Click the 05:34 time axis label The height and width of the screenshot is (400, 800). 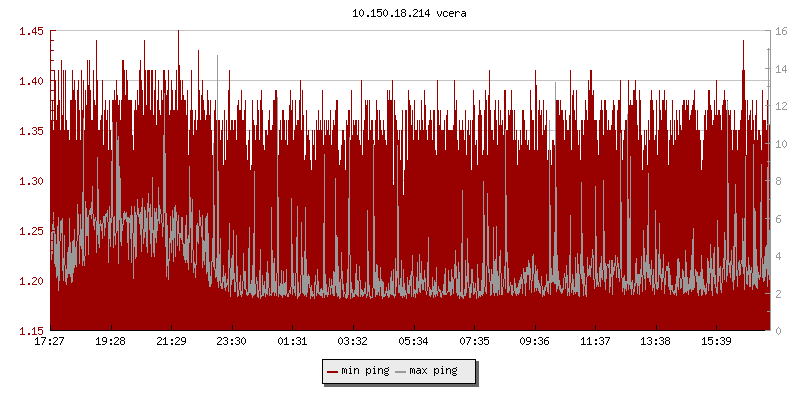(x=414, y=341)
